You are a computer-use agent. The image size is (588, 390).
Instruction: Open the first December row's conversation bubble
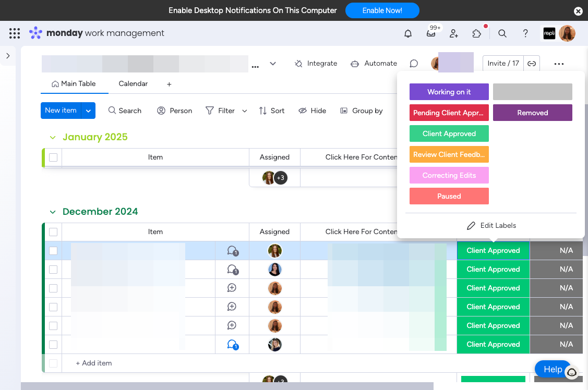pos(233,251)
